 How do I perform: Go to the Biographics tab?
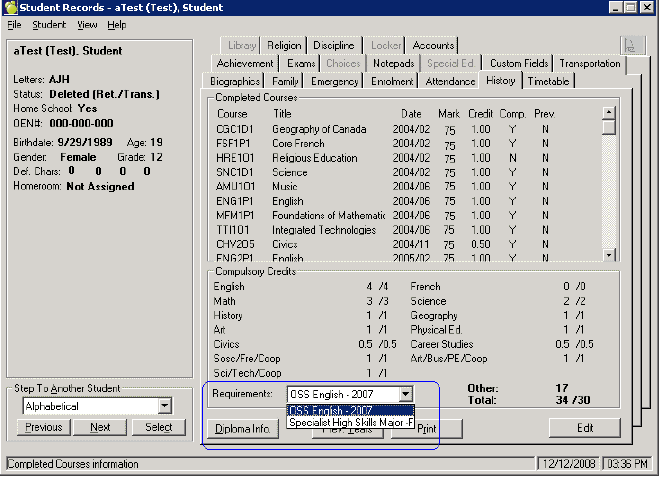click(x=236, y=81)
